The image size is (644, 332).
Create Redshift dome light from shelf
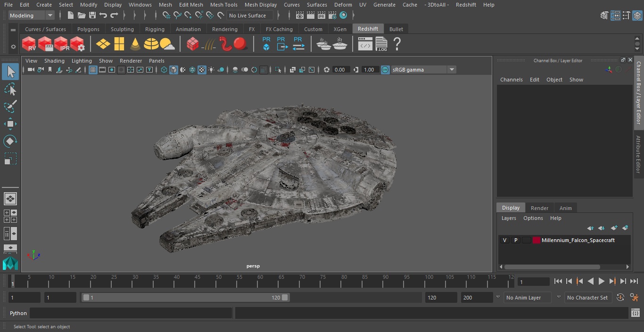tap(151, 44)
